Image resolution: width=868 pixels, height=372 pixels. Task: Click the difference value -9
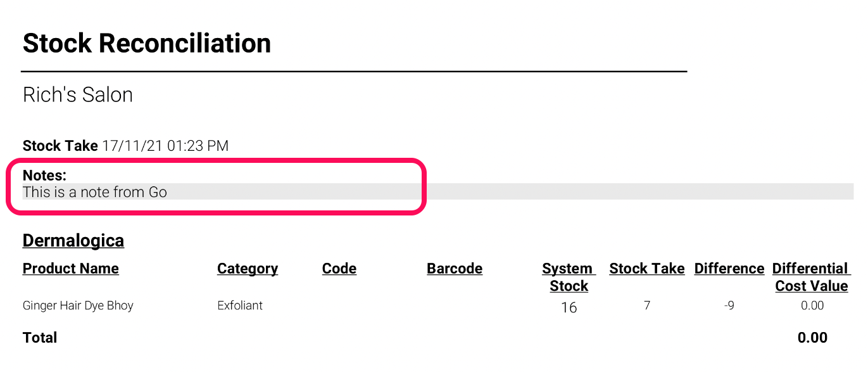point(729,305)
